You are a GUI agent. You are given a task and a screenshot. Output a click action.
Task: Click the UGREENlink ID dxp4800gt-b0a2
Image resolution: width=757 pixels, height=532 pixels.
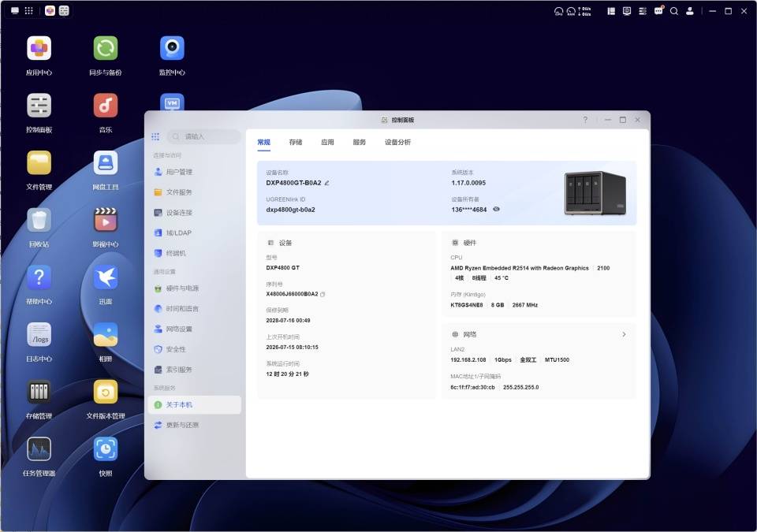(x=291, y=210)
